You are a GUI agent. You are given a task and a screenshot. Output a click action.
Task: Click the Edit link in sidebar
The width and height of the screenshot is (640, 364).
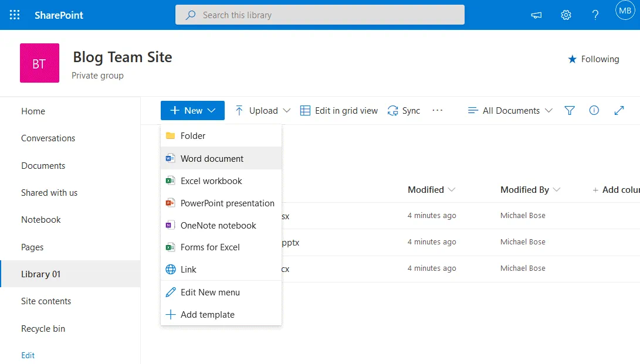(x=28, y=355)
